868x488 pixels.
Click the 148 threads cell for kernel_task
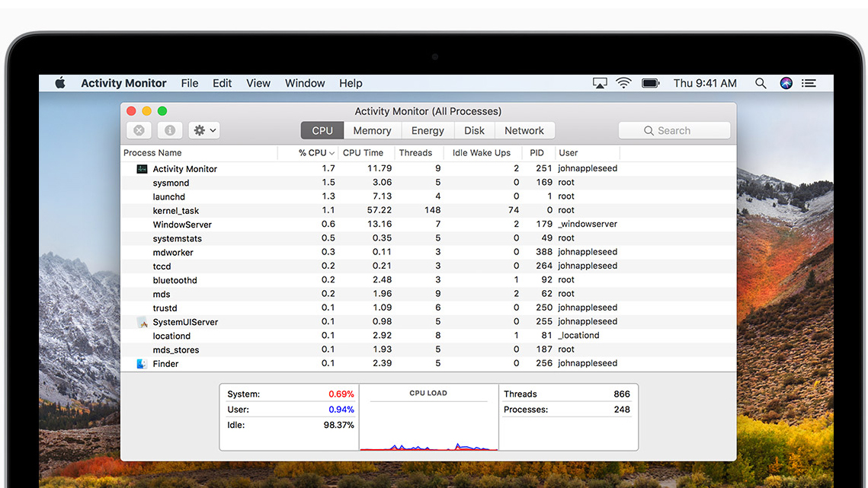pos(432,210)
